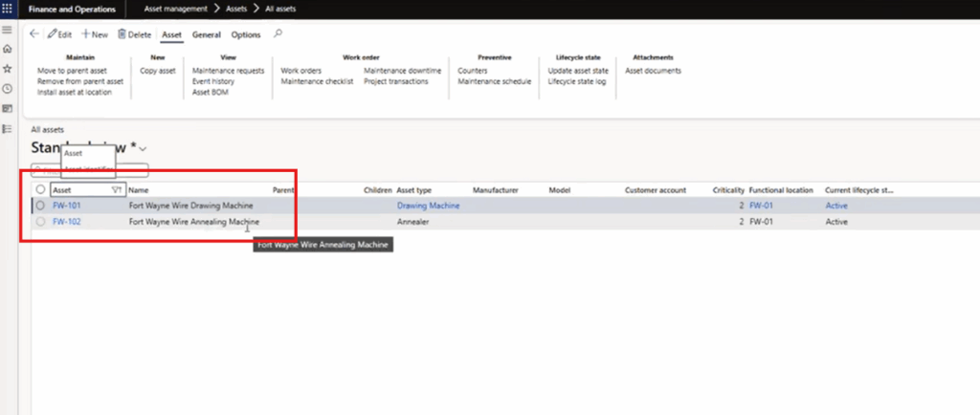This screenshot has height=415, width=980.
Task: Switch to the General tab
Action: pyautogui.click(x=206, y=34)
